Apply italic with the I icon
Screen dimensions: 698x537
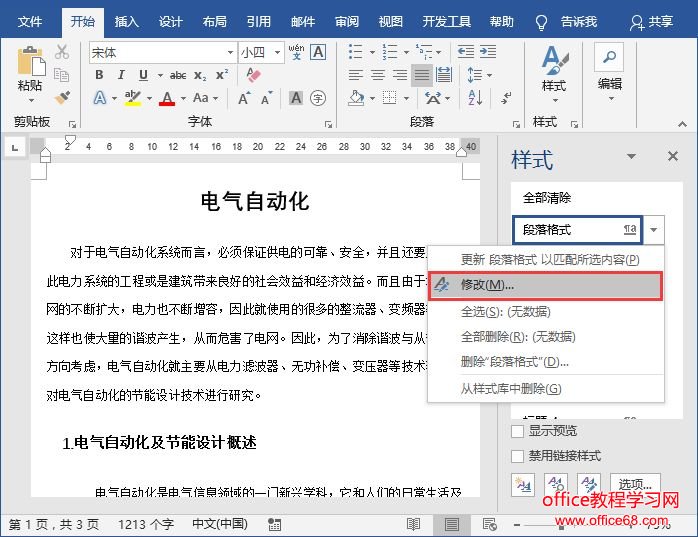pyautogui.click(x=121, y=75)
